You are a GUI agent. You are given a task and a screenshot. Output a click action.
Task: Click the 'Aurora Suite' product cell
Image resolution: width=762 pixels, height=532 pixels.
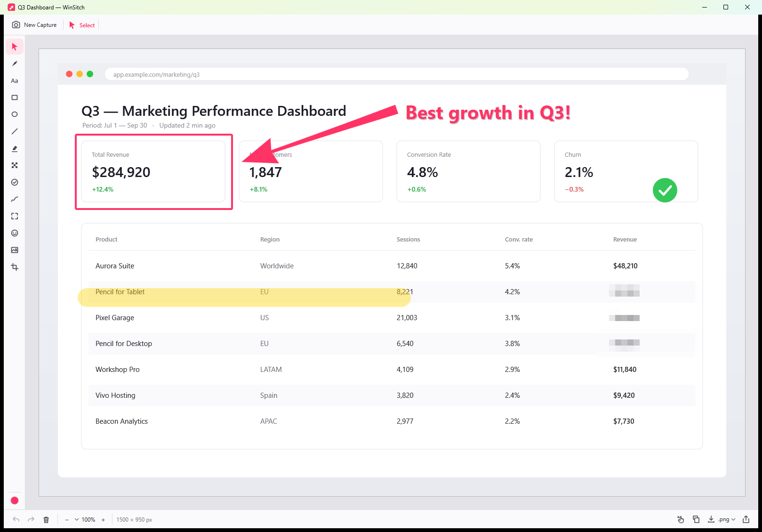(115, 266)
